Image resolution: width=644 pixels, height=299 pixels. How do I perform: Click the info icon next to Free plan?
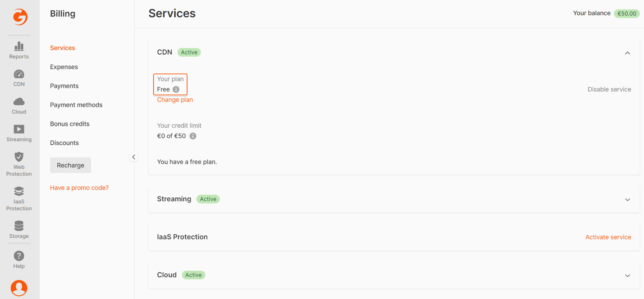(176, 90)
